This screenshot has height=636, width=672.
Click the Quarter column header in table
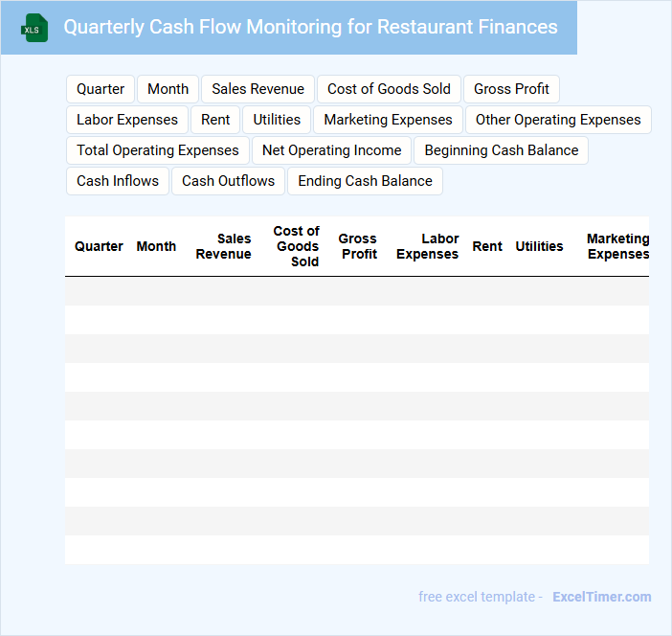(x=99, y=246)
